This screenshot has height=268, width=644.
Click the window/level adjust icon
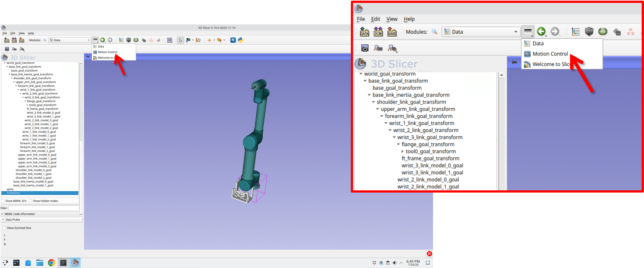[188, 40]
